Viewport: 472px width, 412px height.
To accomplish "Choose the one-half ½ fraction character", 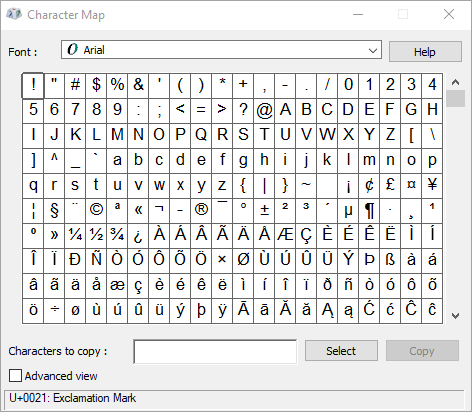I will pyautogui.click(x=96, y=236).
